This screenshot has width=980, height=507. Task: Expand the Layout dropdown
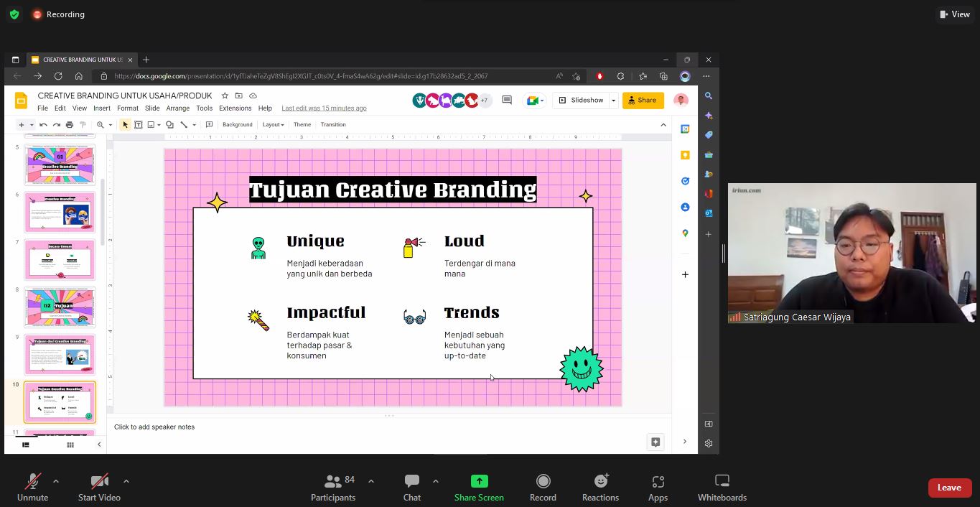tap(273, 125)
